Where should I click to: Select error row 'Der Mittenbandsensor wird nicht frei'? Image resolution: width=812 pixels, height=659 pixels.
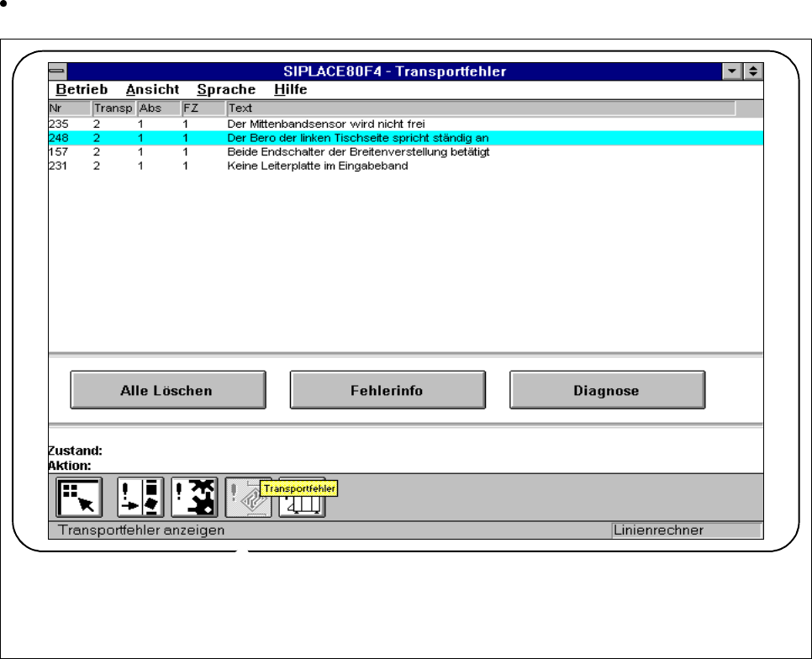point(405,124)
